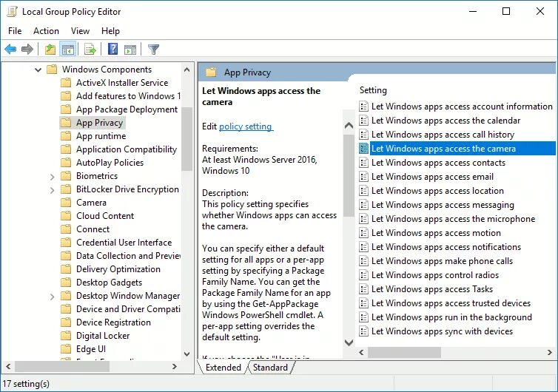Switch to the Extended tab
The image size is (558, 392).
pyautogui.click(x=223, y=368)
